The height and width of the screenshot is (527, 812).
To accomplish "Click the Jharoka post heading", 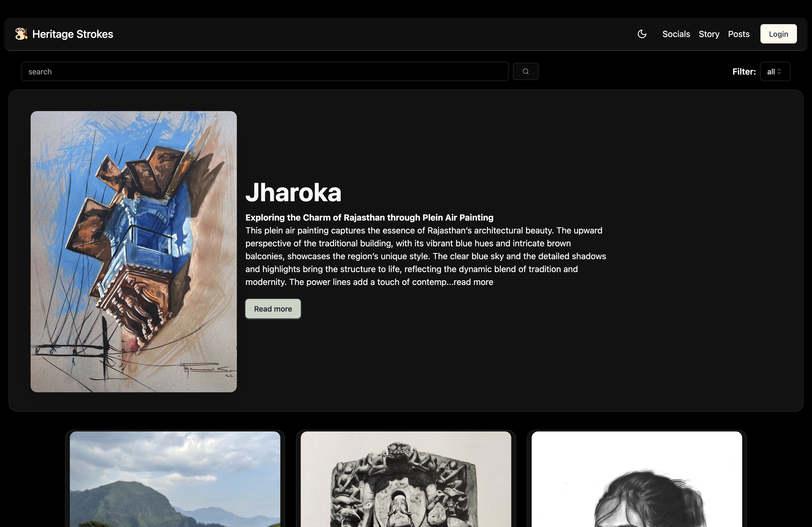I will (293, 193).
